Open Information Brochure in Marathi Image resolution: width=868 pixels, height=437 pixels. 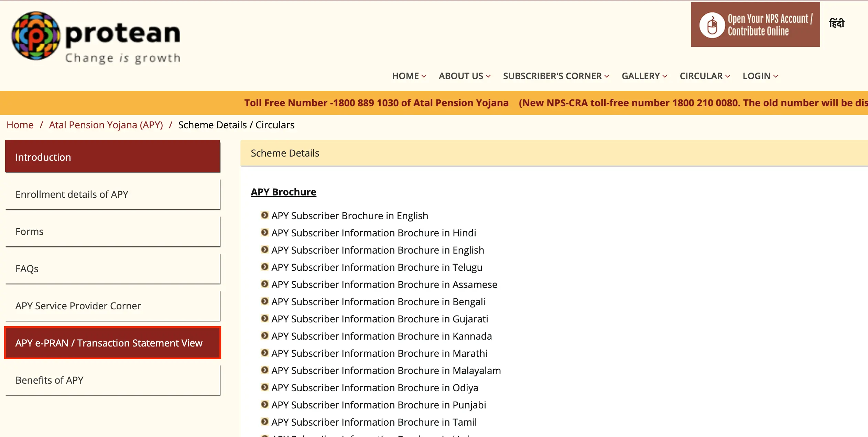(379, 353)
